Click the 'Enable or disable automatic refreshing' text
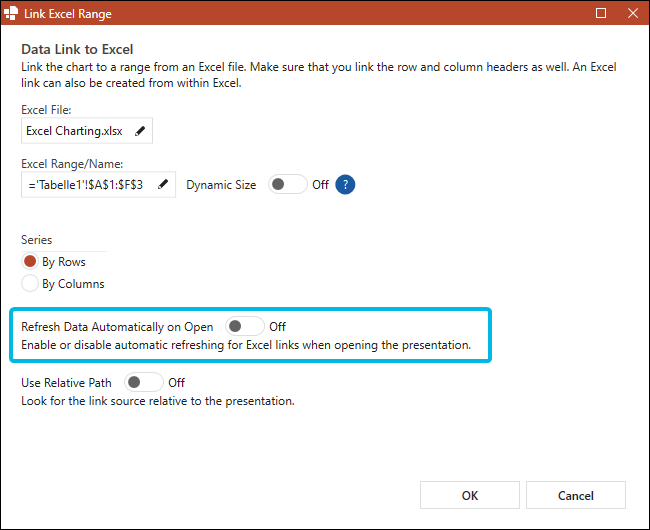The height and width of the screenshot is (530, 650). [x=246, y=345]
